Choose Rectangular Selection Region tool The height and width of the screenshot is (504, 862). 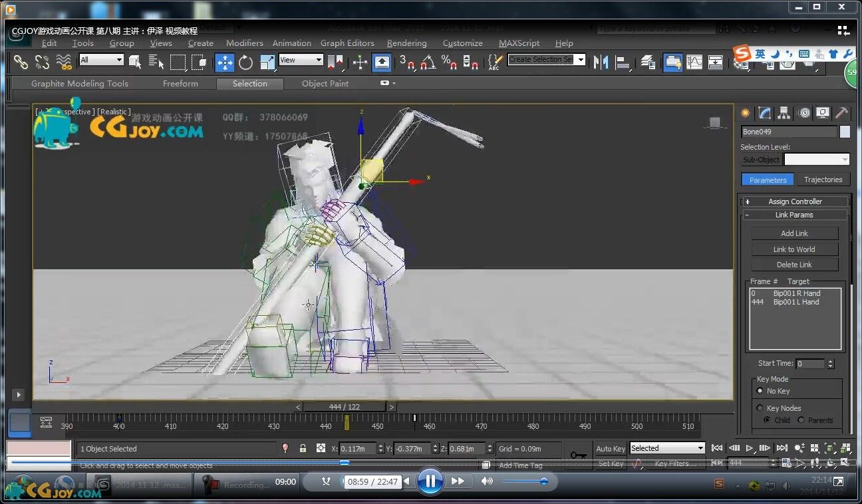(x=178, y=62)
